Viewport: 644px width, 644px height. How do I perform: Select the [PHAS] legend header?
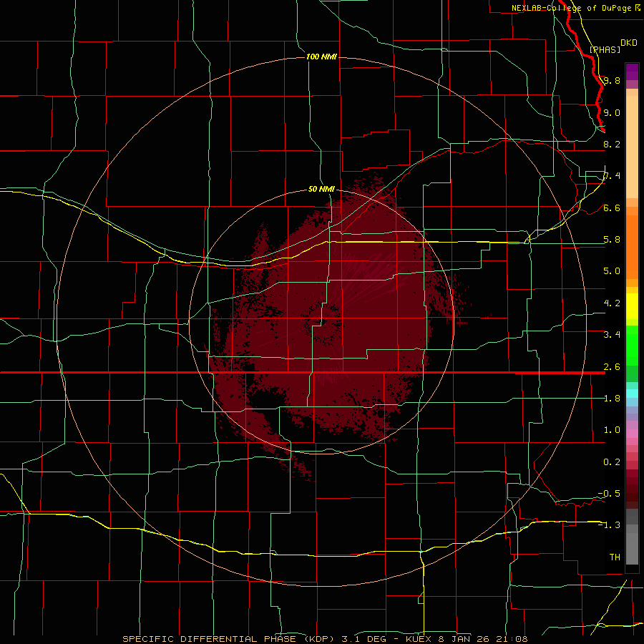[x=605, y=49]
